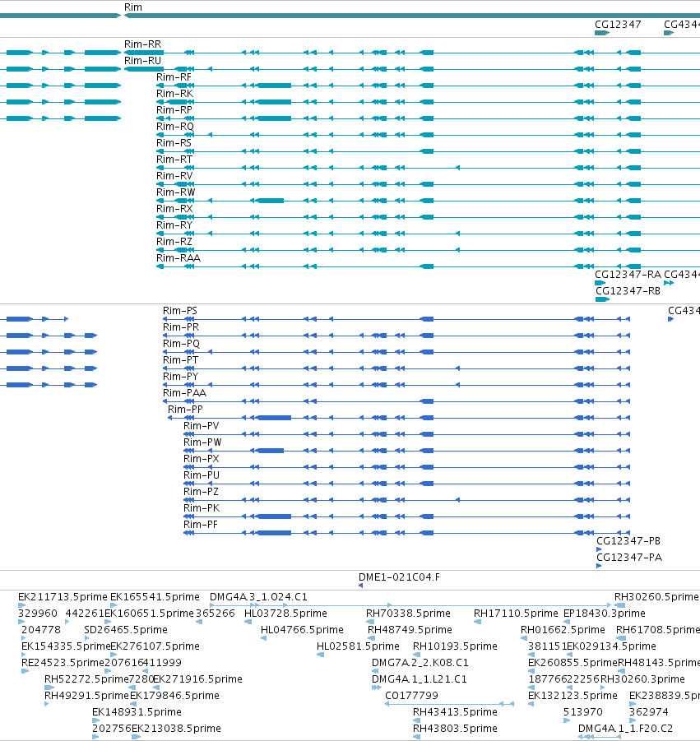Select the CG12347 gene label
700x741 pixels.
pyautogui.click(x=618, y=25)
